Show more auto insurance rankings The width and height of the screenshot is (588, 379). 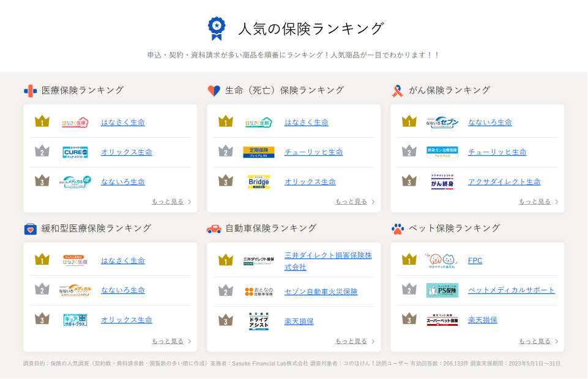click(355, 341)
